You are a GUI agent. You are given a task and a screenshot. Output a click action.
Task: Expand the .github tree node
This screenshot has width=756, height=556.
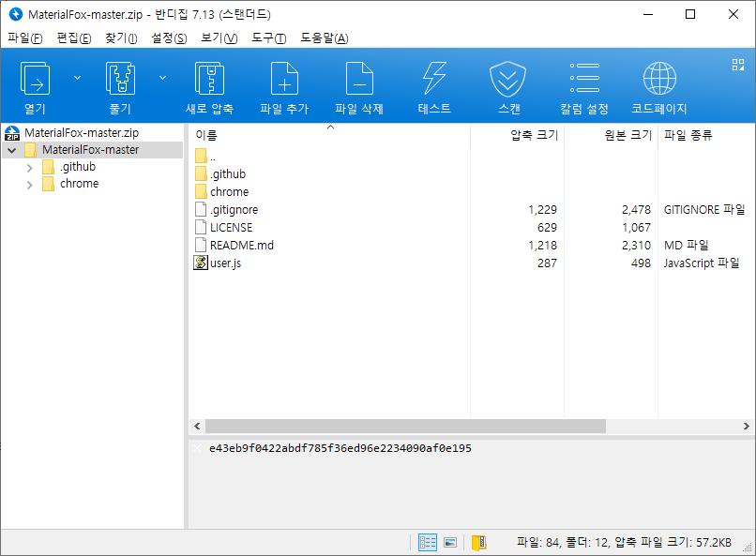click(29, 168)
